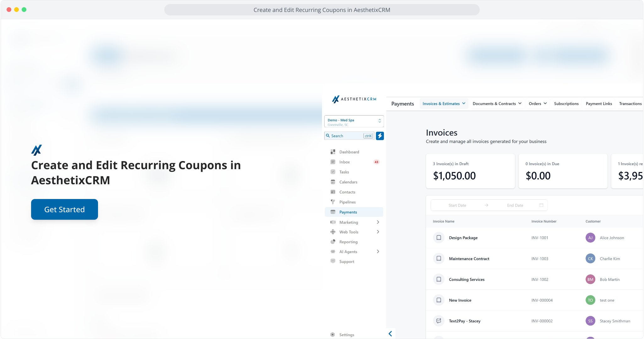Expand the Marketing submenu chevron
Viewport: 644px width, 339px height.
[378, 222]
